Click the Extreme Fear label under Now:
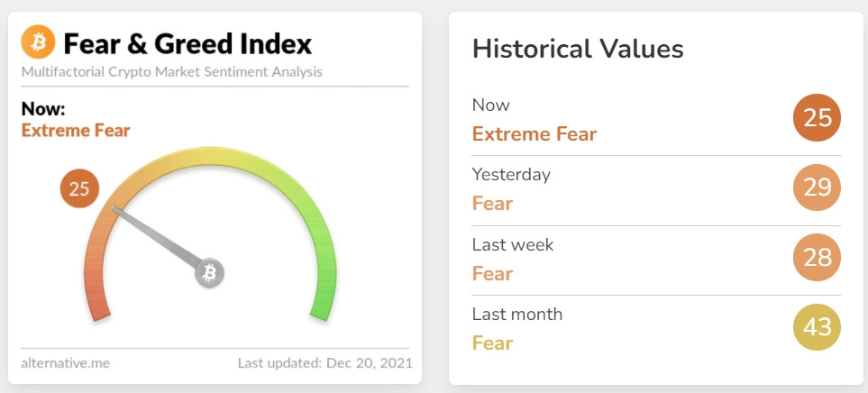Viewport: 868px width, 393px height. (76, 131)
